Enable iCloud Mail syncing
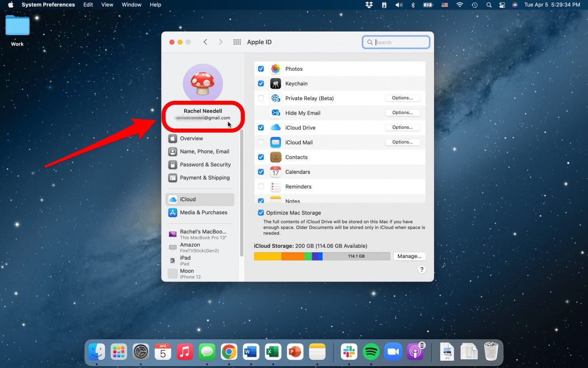 tap(261, 142)
